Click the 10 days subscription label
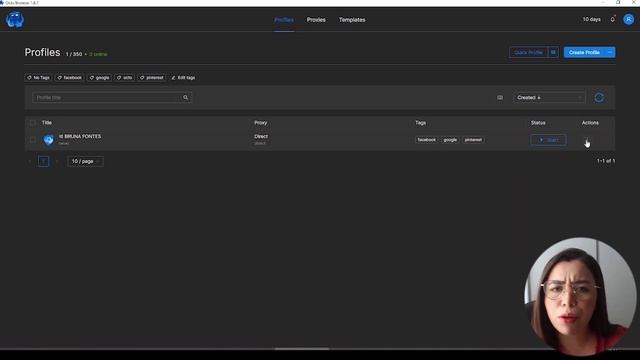This screenshot has height=360, width=640. [591, 19]
